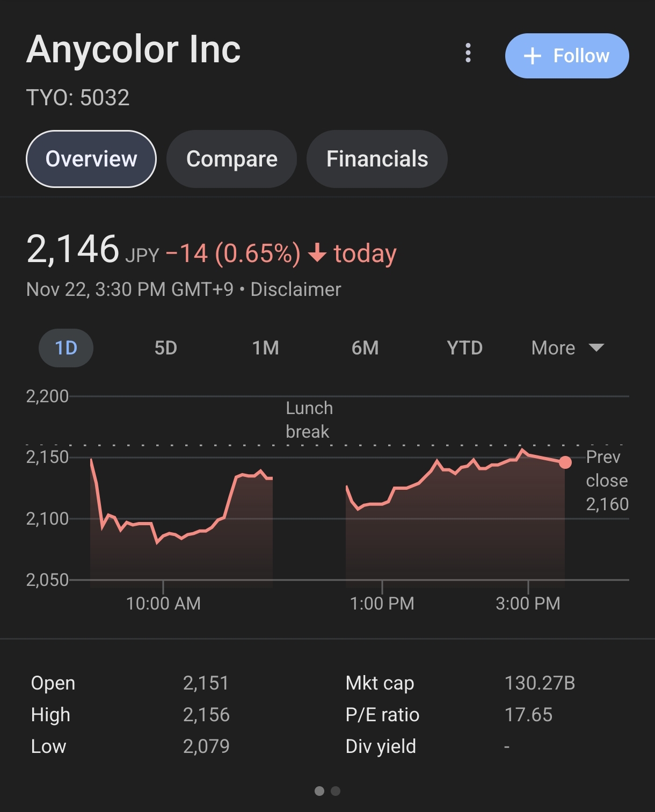Click the Mkt cap label
Viewport: 655px width, 812px height.
pos(380,683)
